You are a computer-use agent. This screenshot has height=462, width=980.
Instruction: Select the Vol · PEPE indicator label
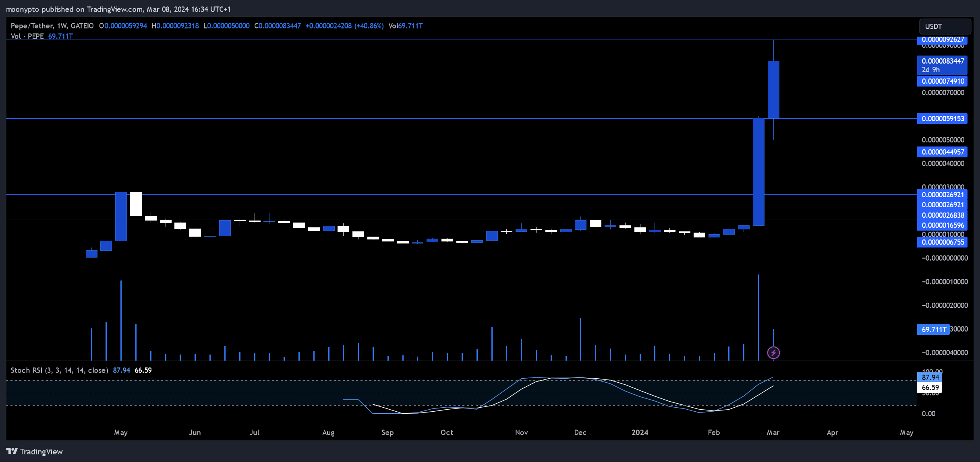27,36
